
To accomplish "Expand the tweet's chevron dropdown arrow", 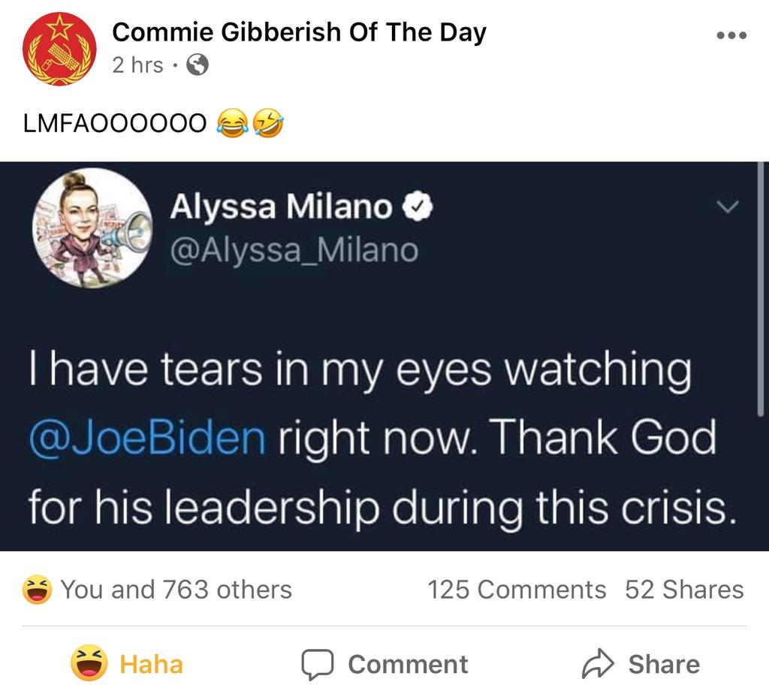I will coord(728,206).
